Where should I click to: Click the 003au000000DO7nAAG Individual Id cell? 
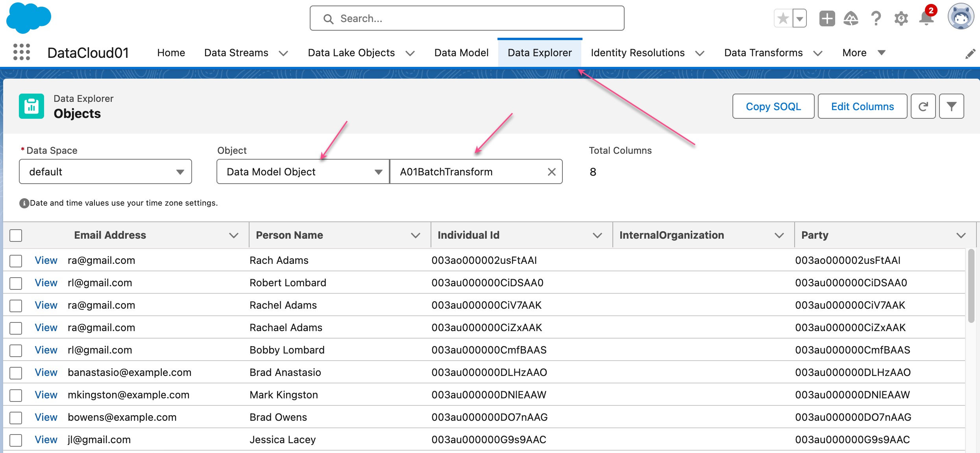(490, 417)
